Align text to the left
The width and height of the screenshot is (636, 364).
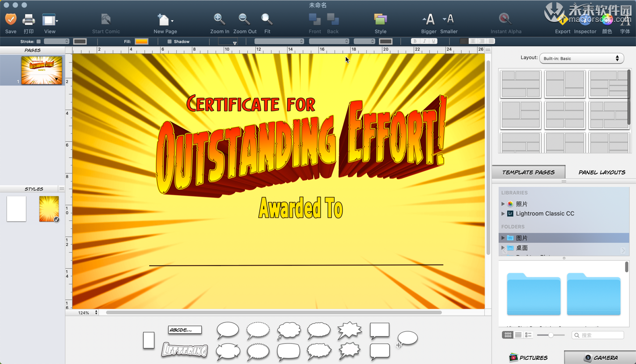tap(464, 41)
